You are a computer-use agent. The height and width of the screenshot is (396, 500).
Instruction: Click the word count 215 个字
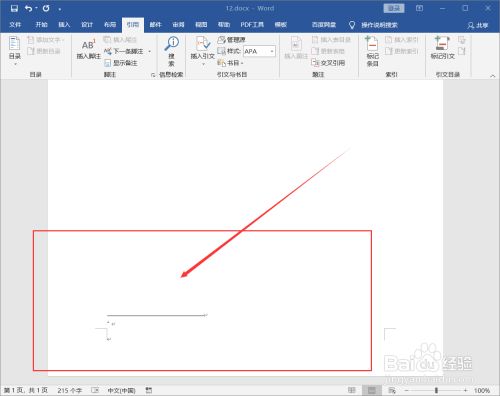(69, 390)
